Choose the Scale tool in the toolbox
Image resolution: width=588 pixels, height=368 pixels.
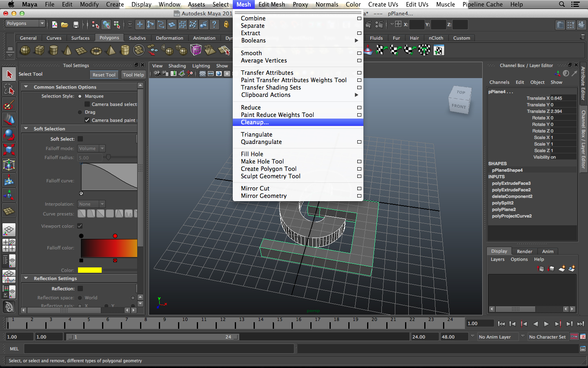9,150
